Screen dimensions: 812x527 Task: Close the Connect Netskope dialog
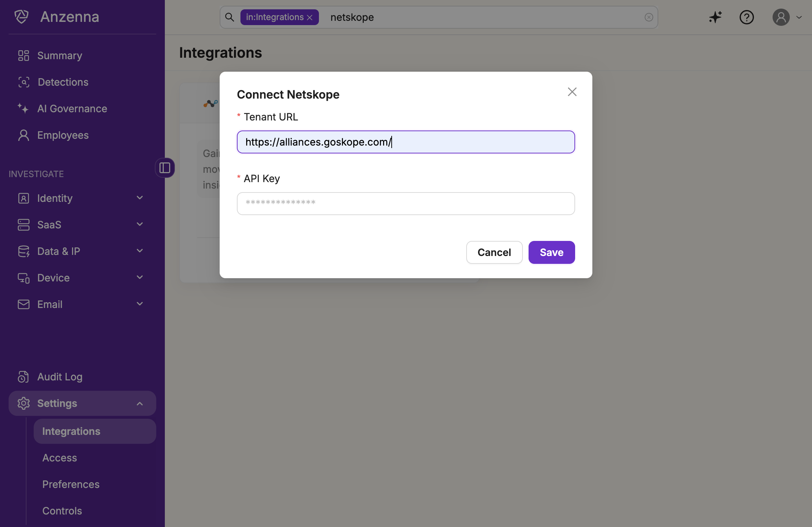pos(572,92)
